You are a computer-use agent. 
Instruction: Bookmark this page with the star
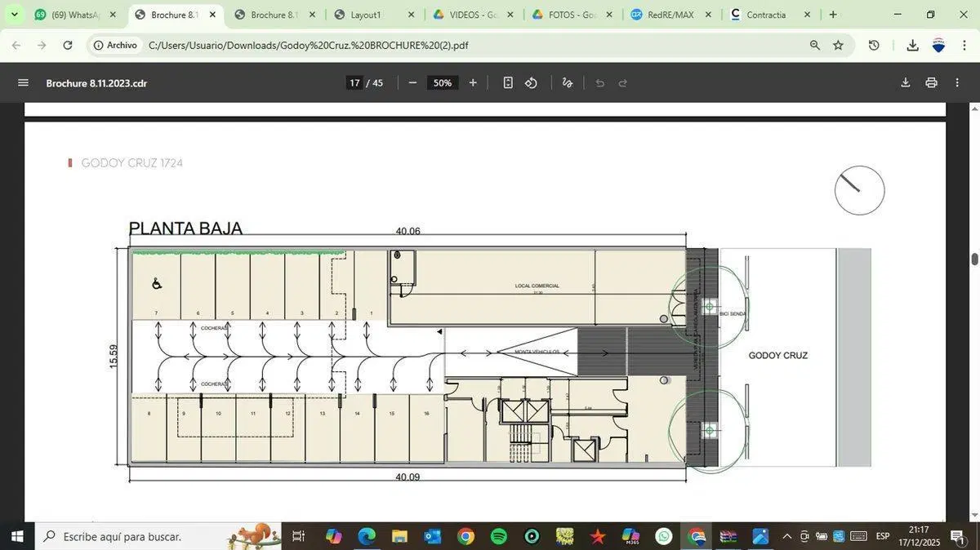839,45
